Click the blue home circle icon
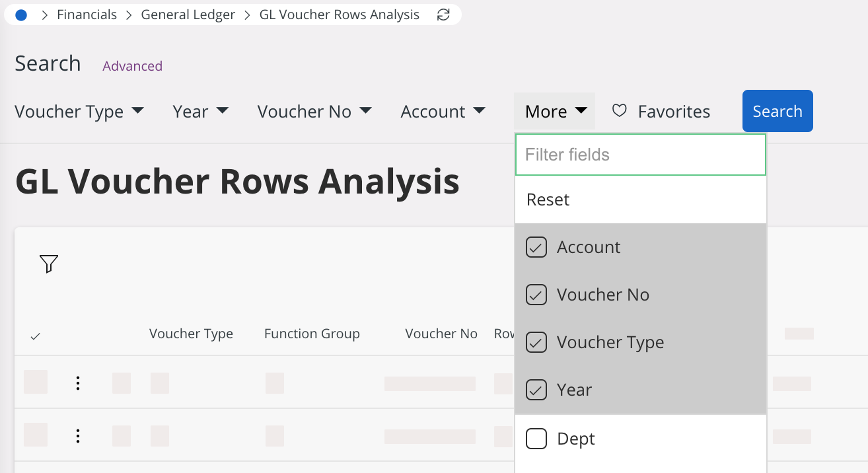Image resolution: width=868 pixels, height=473 pixels. coord(21,15)
